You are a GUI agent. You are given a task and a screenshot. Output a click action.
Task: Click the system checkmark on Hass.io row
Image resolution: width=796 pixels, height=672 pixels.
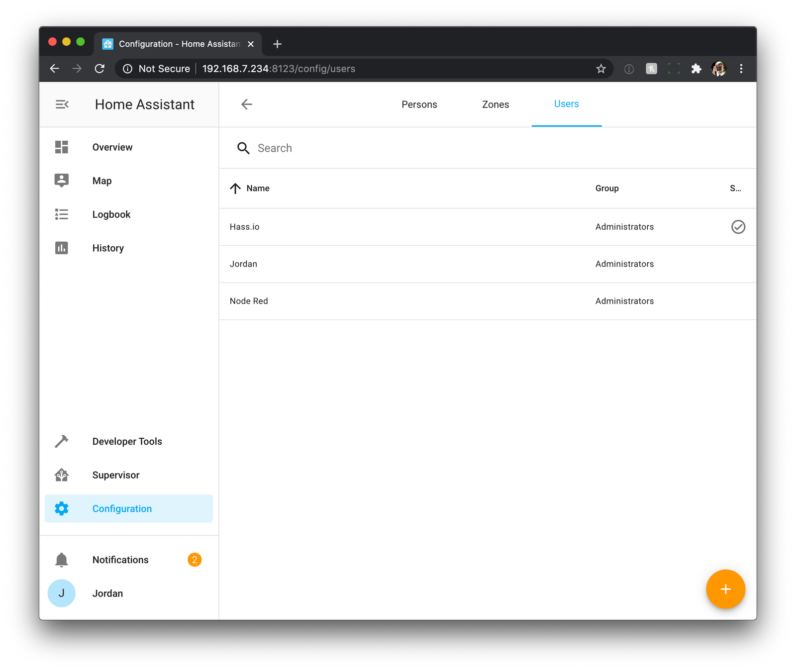pyautogui.click(x=738, y=227)
